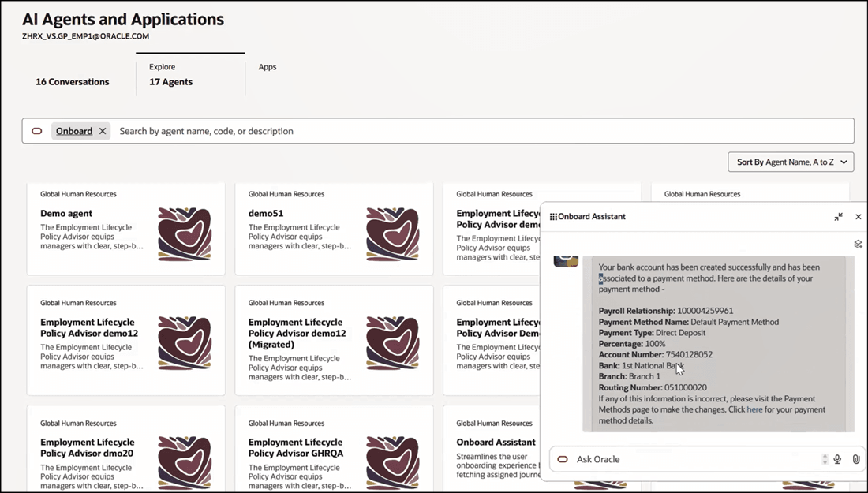Click the microphone icon in Ask Oracle
The image size is (868, 493).
tap(837, 459)
